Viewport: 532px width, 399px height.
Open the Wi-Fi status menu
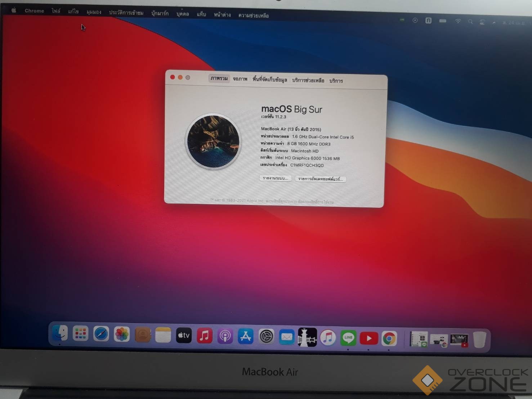458,21
